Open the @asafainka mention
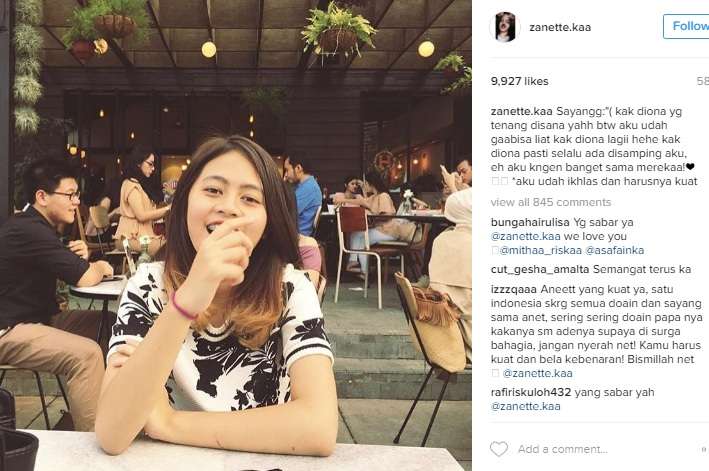Viewport: 709px width, 471px height. 614,250
